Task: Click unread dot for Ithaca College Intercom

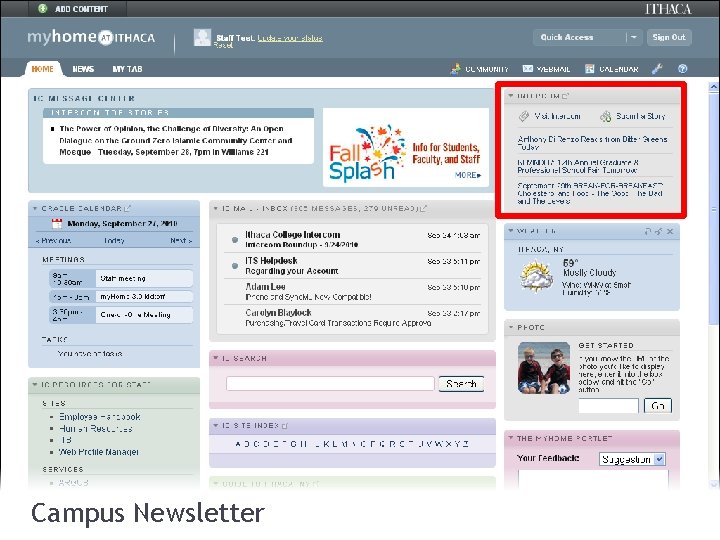Action: click(235, 240)
